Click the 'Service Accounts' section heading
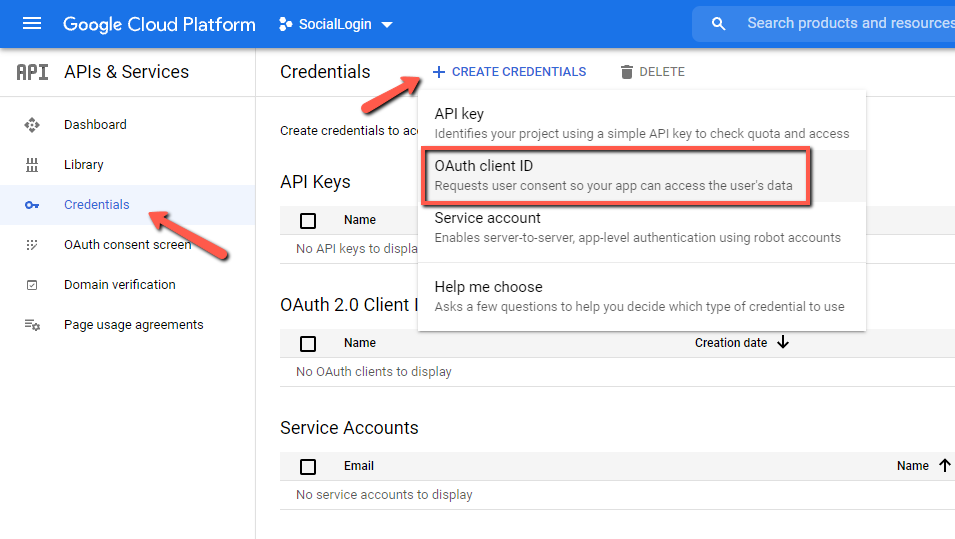955x539 pixels. (x=349, y=428)
